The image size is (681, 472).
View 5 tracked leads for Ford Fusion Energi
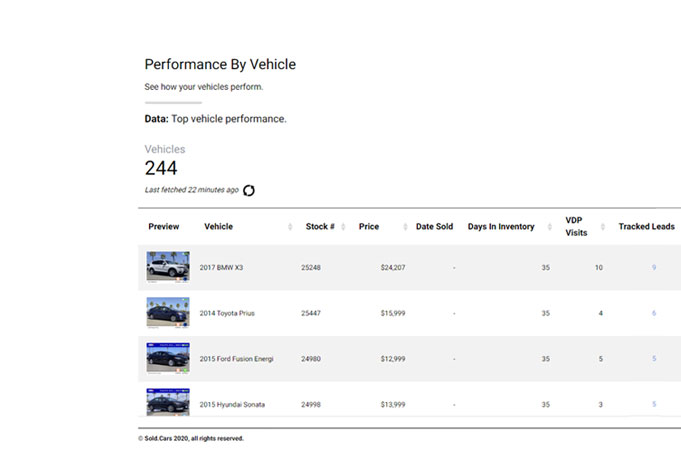[x=654, y=358]
